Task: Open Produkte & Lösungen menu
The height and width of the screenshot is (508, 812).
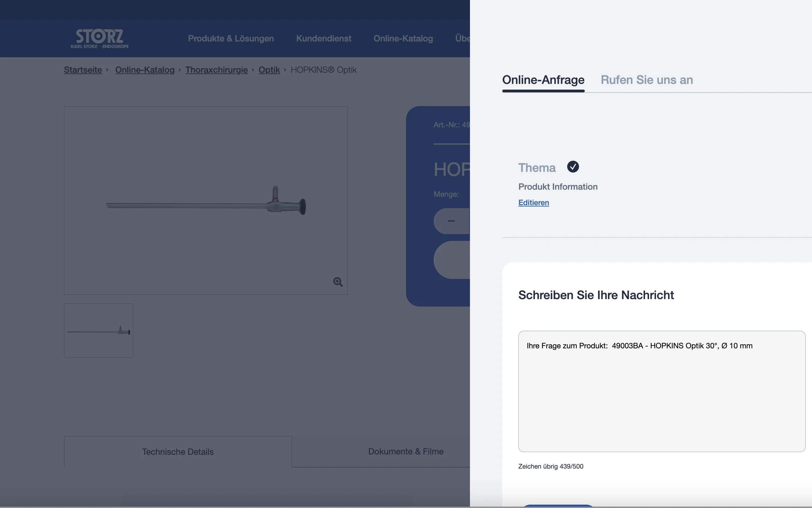Action: tap(231, 38)
